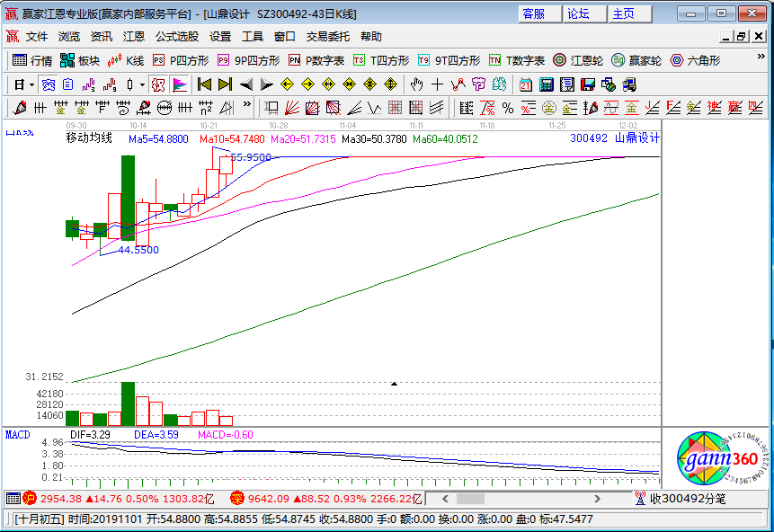Open the 赢家轮 wheel tool
Screen dimensions: 774x532
click(x=636, y=60)
